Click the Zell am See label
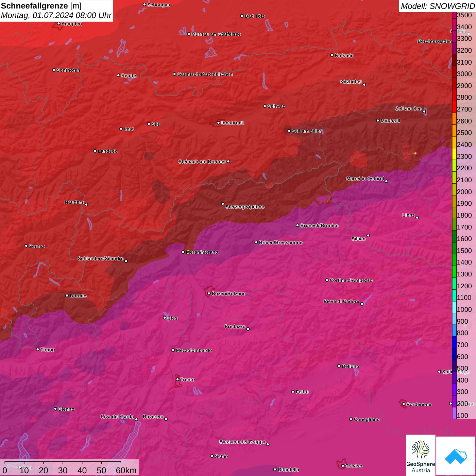The height and width of the screenshot is (476, 476). (x=408, y=108)
